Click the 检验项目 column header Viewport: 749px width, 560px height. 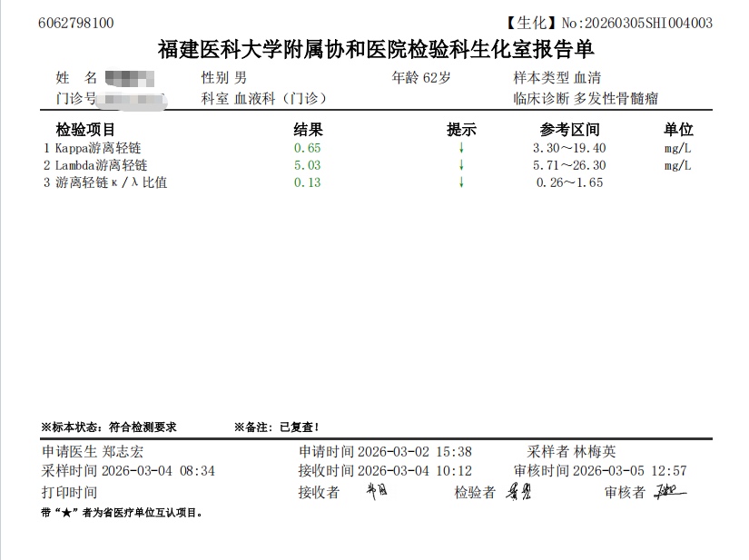click(85, 130)
